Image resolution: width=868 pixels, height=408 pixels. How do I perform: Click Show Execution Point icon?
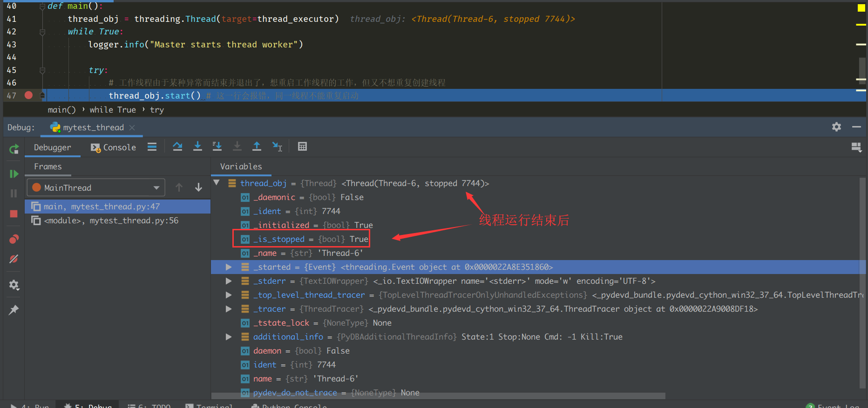pos(152,147)
